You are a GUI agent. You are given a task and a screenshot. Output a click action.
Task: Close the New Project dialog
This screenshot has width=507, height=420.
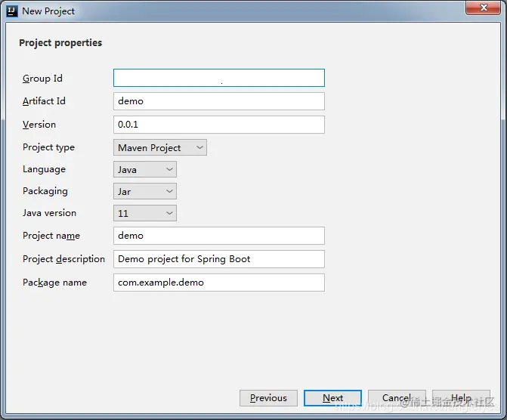point(484,8)
